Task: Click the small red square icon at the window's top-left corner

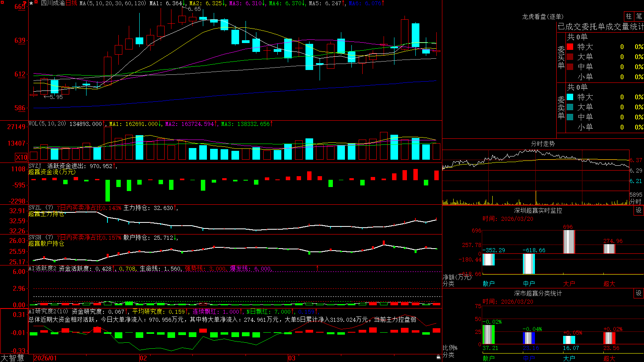Action: click(x=2, y=2)
